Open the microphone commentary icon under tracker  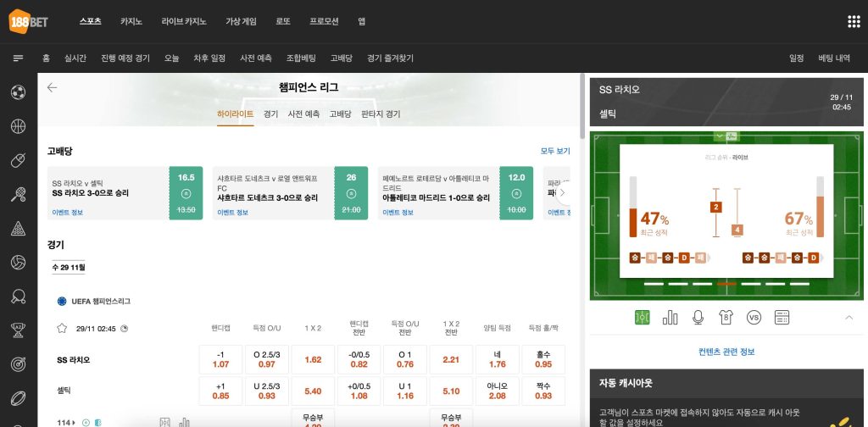698,317
